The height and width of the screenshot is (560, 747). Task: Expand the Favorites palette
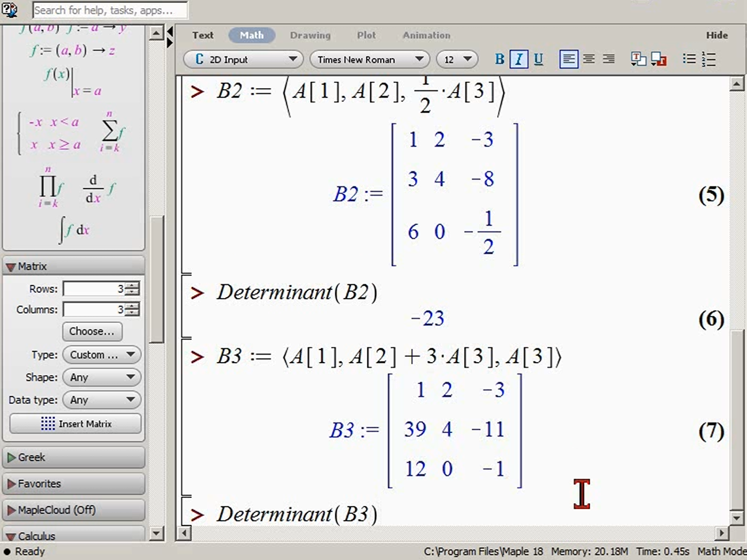(74, 483)
